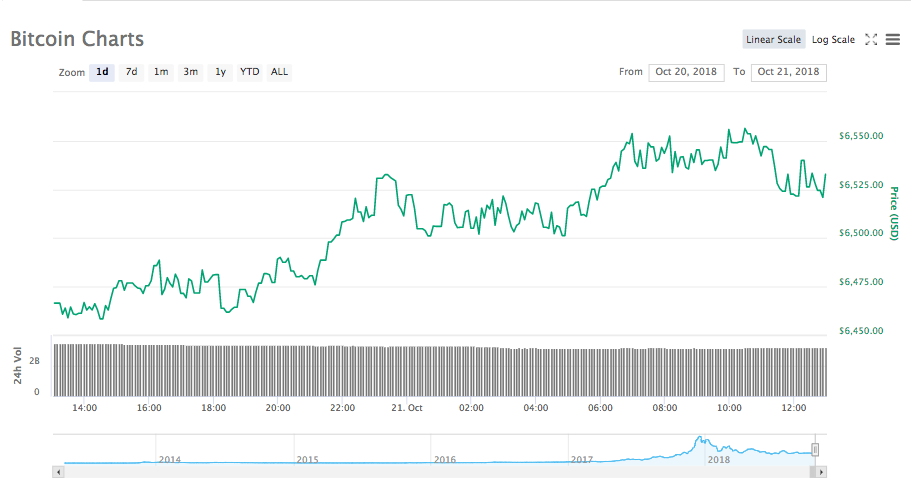Click the 20:00 time axis label
Screen dimensions: 911x482
[x=278, y=408]
